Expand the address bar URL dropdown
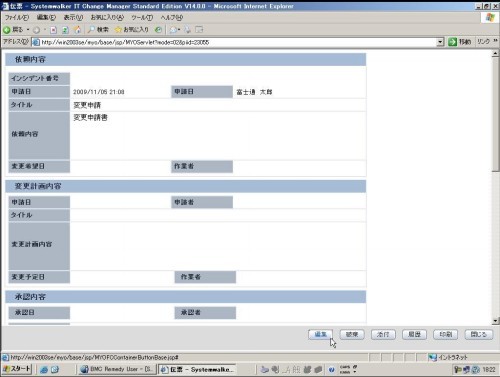 [x=440, y=42]
